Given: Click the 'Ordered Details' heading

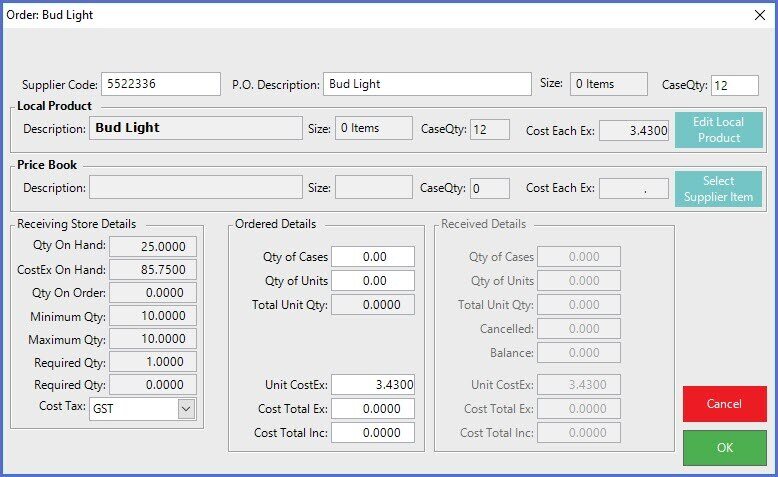Looking at the screenshot, I should (x=275, y=224).
